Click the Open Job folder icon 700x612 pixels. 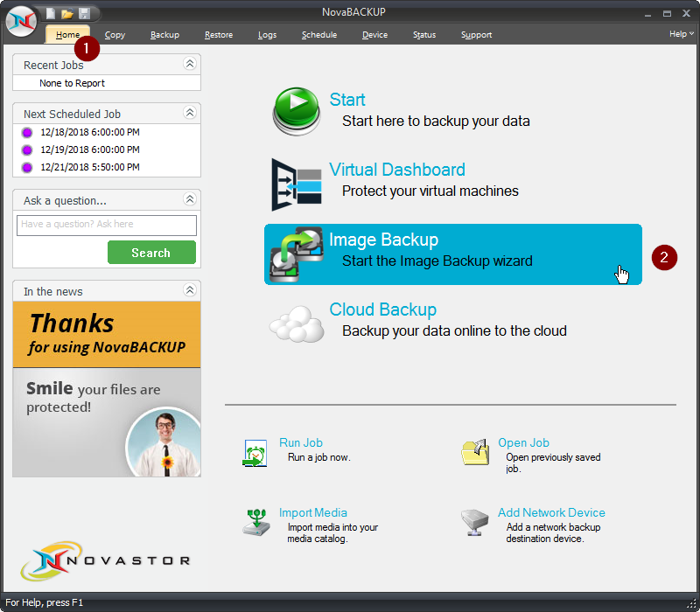coord(475,451)
